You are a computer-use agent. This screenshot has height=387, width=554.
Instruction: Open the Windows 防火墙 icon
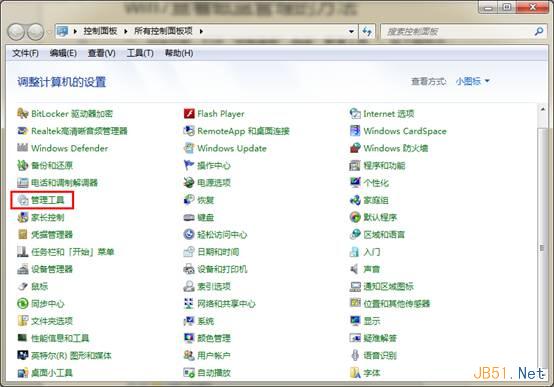[355, 148]
